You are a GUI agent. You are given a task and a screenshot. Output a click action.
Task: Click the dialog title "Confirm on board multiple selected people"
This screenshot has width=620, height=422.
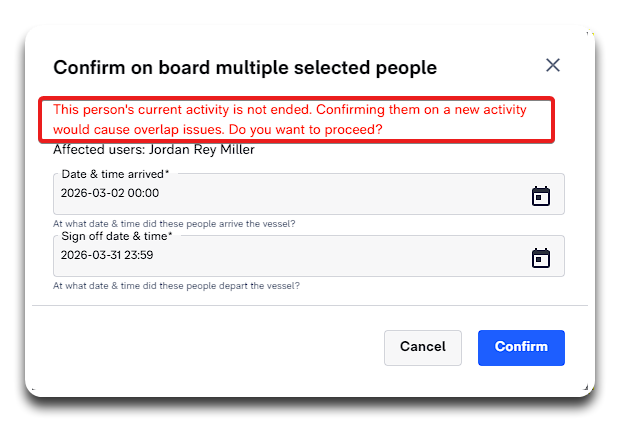pos(245,68)
